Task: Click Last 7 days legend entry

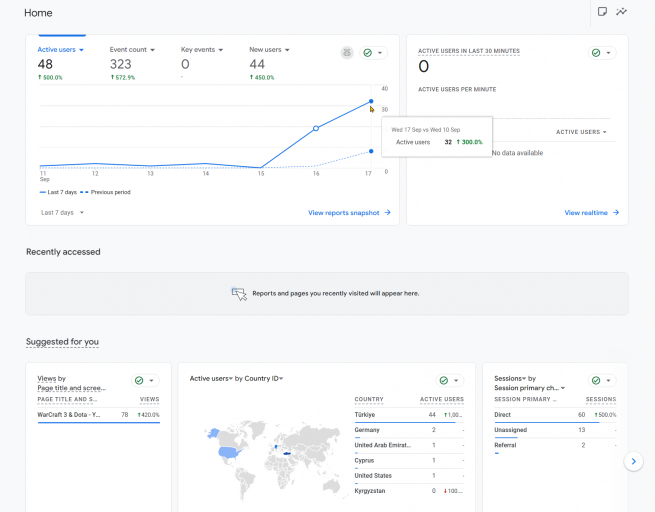Action: tap(58, 192)
